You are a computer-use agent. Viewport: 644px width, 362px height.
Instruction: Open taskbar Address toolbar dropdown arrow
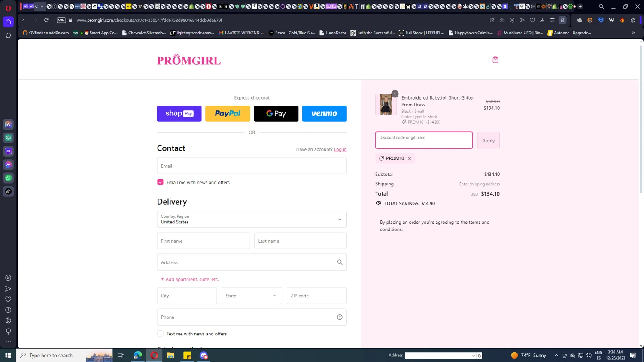(473, 356)
